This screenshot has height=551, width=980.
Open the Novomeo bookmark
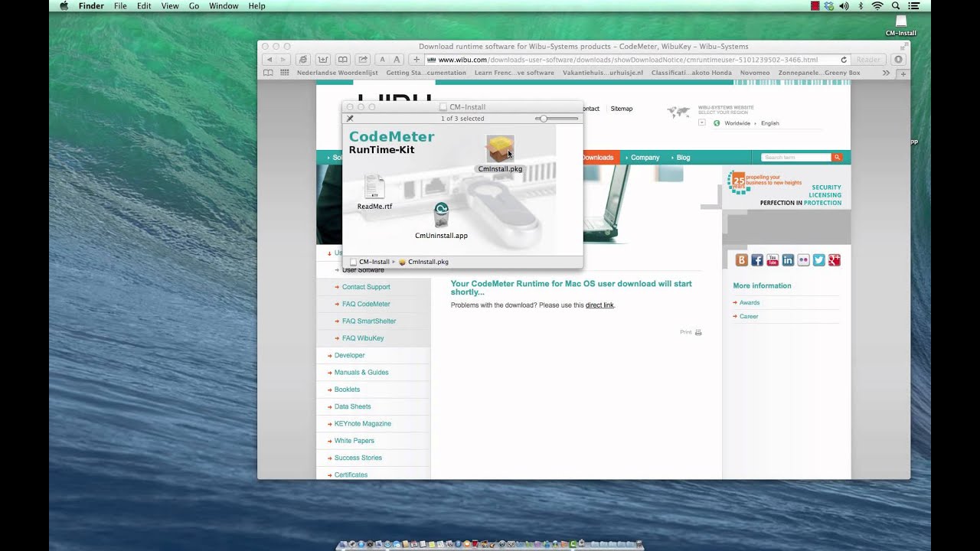pos(755,73)
